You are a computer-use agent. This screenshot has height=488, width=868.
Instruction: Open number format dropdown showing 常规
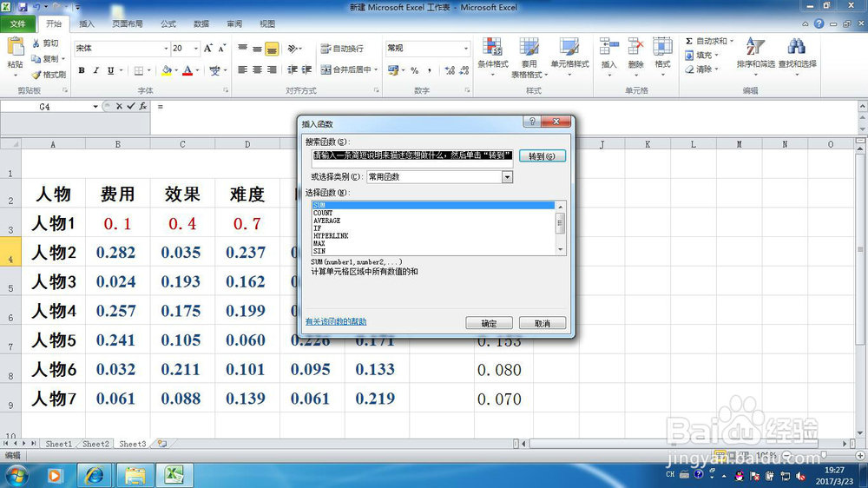click(465, 48)
